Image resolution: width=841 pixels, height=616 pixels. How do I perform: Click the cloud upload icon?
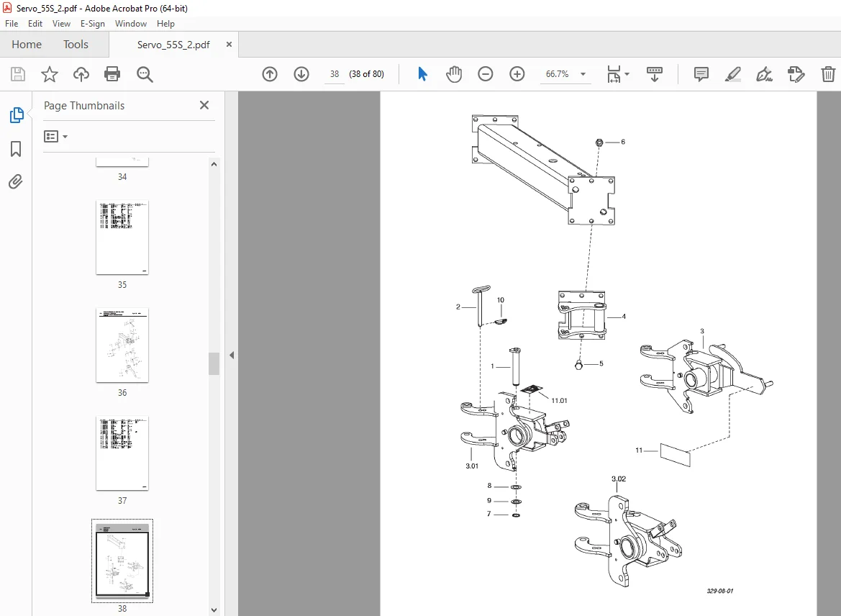point(81,74)
